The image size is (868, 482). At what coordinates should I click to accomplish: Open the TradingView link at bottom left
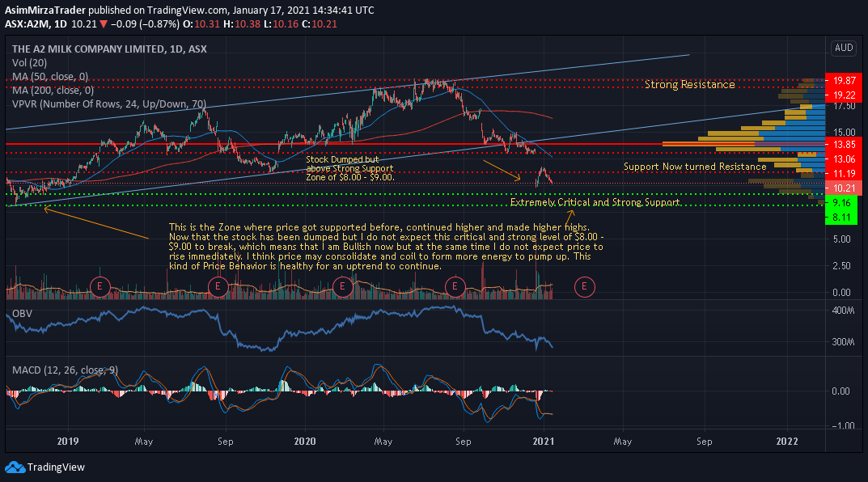[44, 467]
